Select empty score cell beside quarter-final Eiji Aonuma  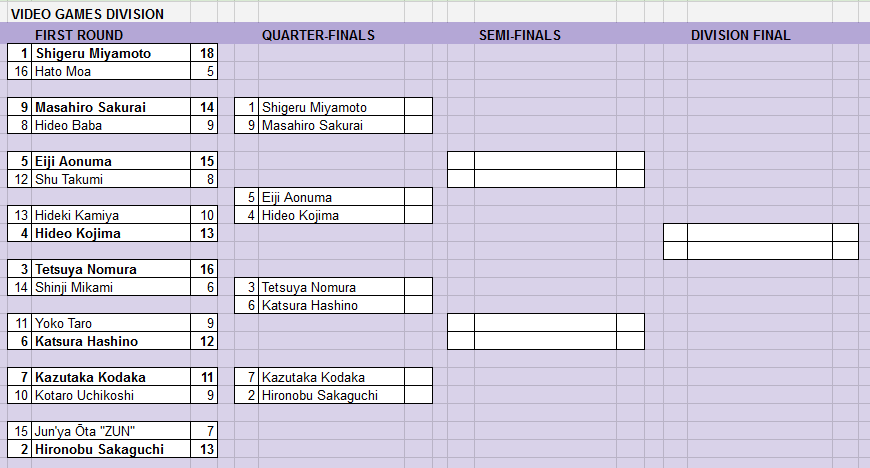click(x=418, y=197)
